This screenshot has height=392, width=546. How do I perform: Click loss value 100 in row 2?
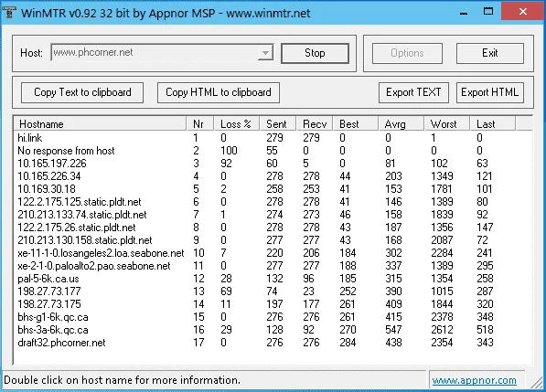tap(229, 151)
